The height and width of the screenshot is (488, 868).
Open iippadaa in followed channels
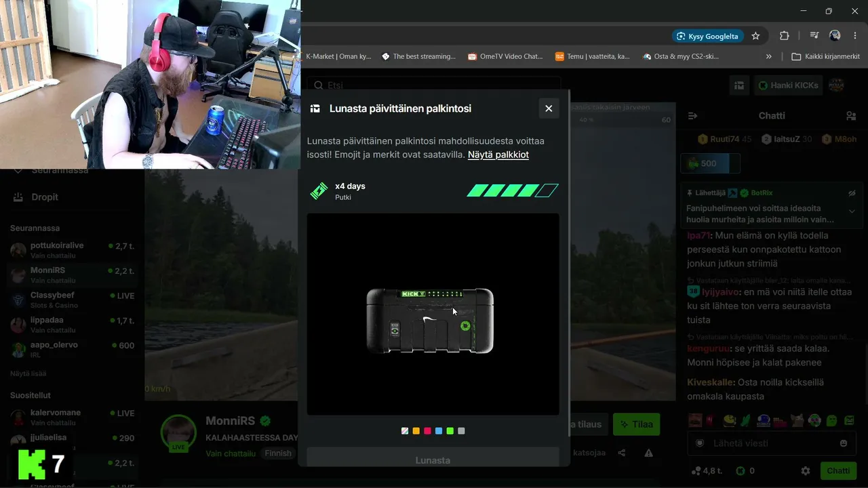point(73,325)
